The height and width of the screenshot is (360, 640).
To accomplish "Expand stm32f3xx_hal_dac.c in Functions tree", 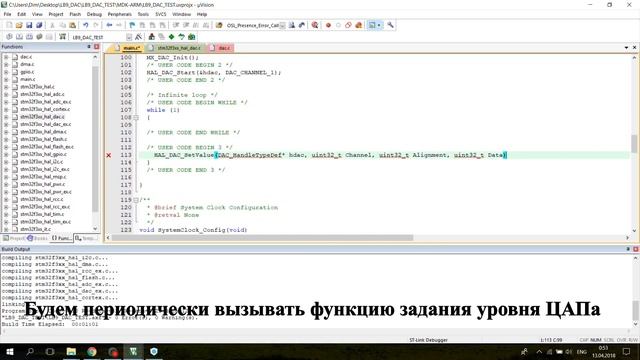I will 6,117.
